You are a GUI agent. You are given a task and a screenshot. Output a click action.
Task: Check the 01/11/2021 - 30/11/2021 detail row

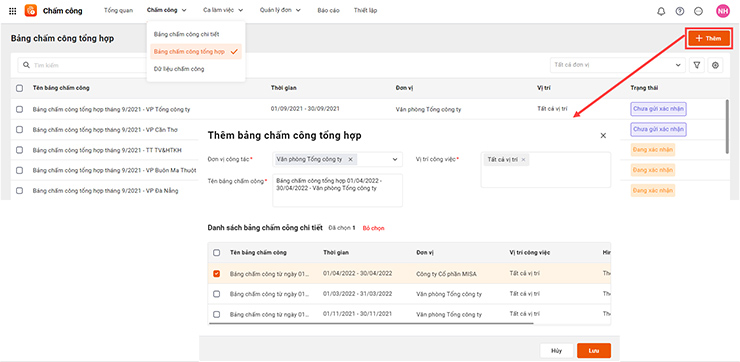point(217,314)
